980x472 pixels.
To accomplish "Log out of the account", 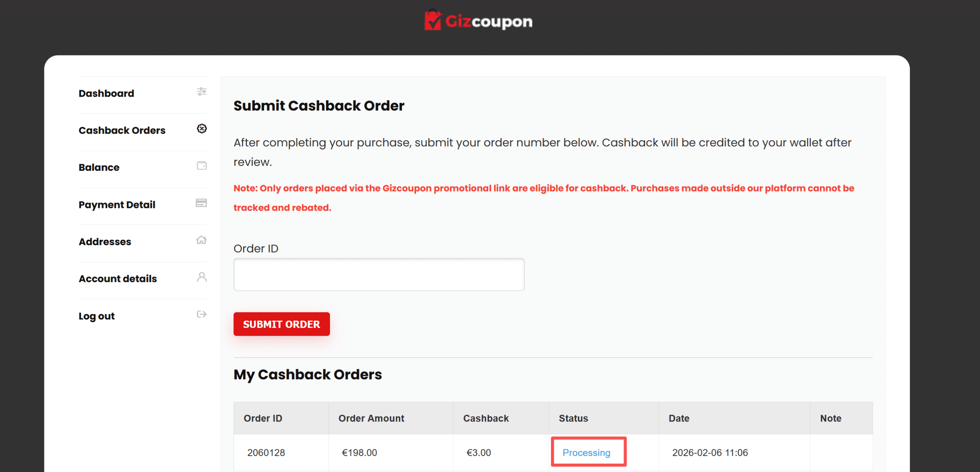I will (97, 316).
